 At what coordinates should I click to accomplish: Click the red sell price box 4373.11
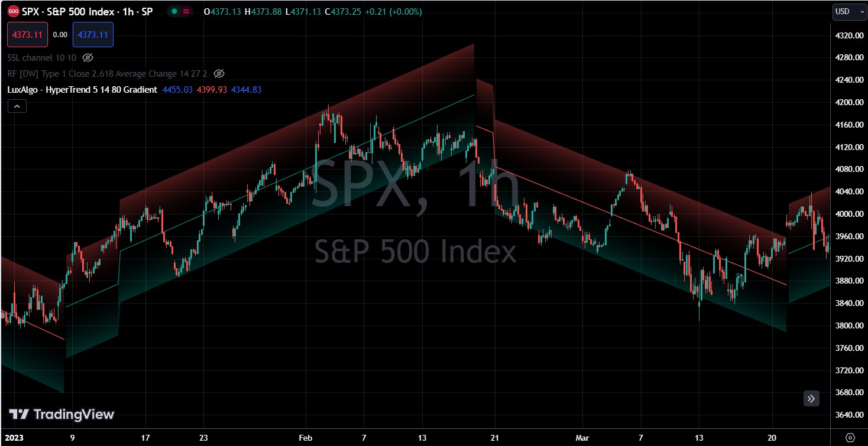tap(27, 35)
